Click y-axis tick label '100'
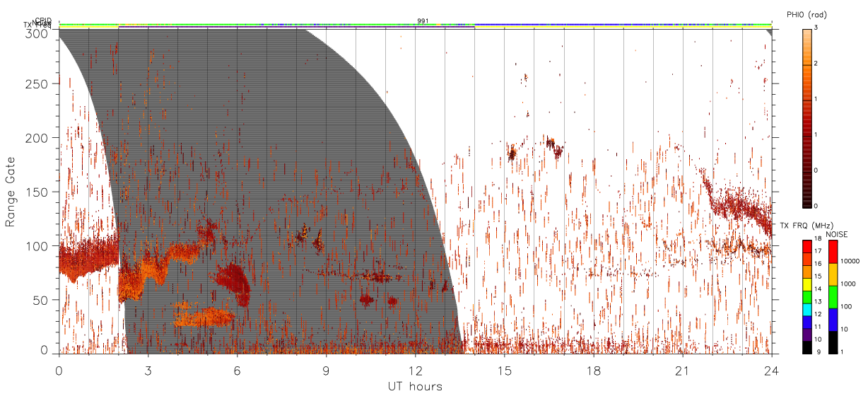Image resolution: width=868 pixels, height=401 pixels. [37, 245]
